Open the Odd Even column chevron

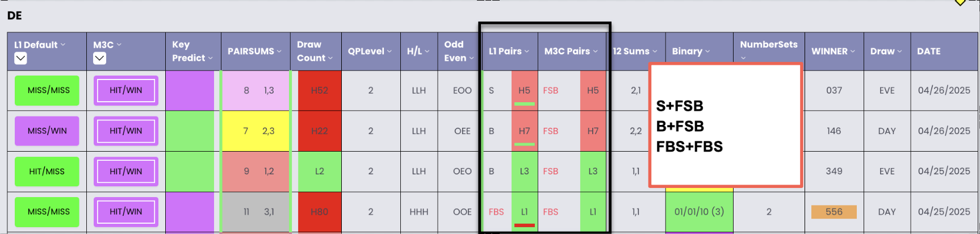(x=471, y=58)
